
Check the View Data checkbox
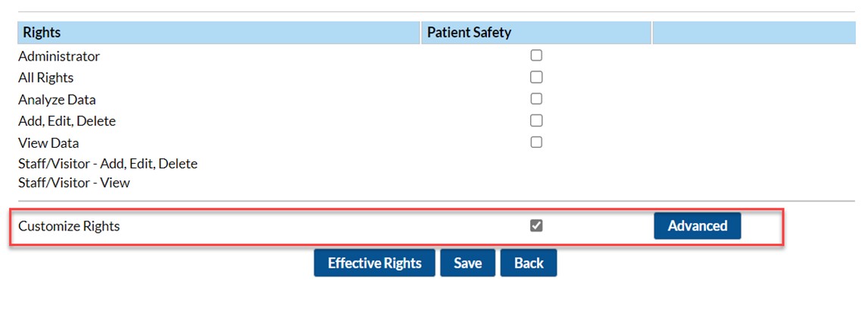536,142
